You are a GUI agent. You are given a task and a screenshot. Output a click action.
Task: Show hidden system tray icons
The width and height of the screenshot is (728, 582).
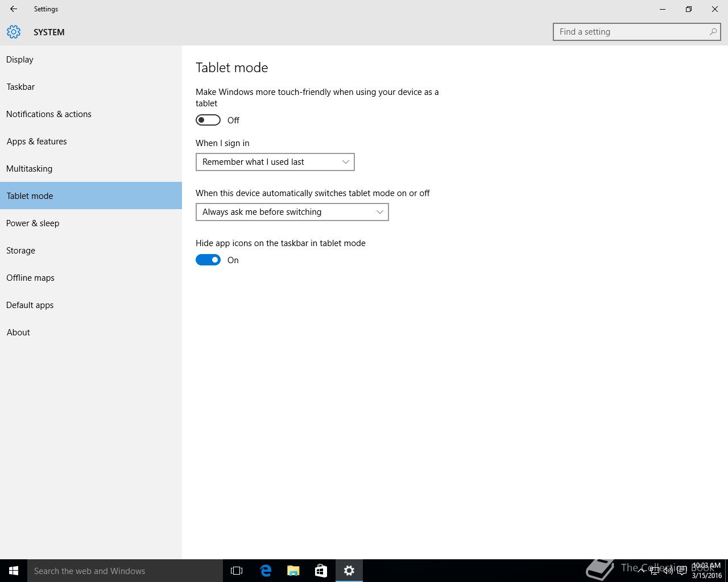coord(642,571)
